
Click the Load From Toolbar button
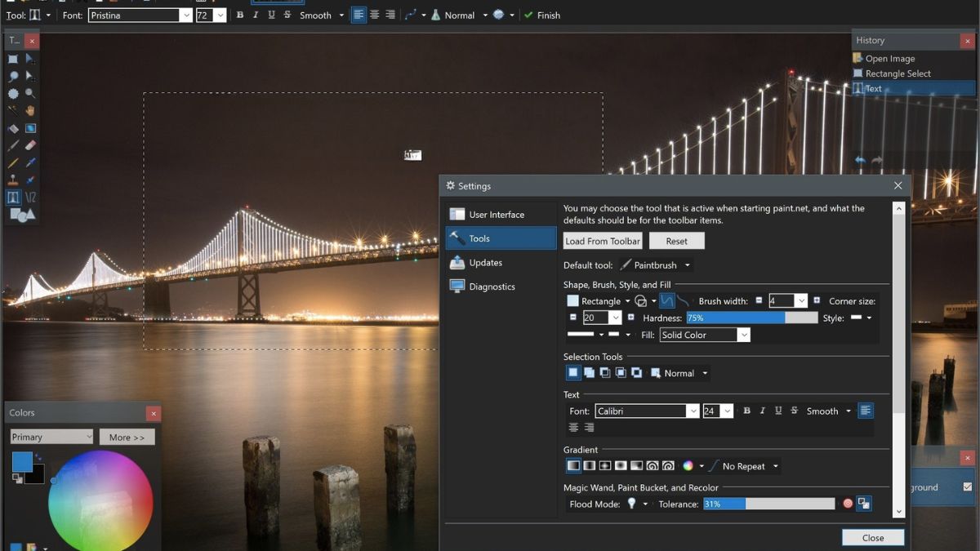click(x=603, y=241)
